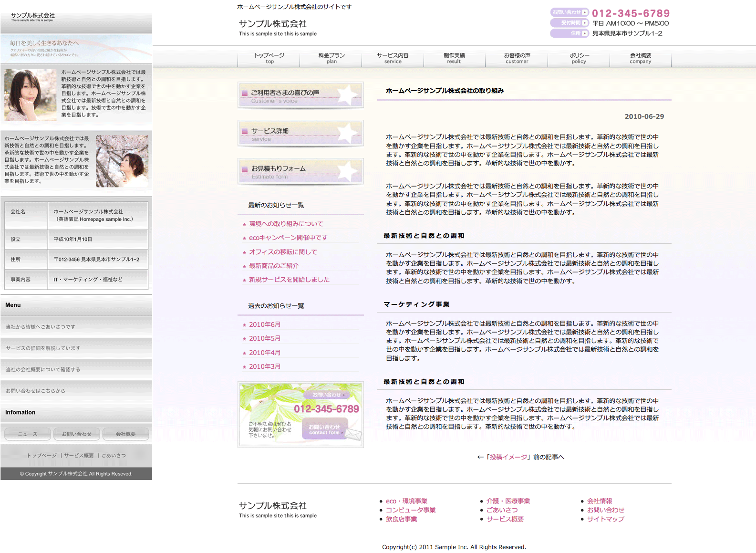The image size is (756, 553).
Task: Click the ニュース button under Infomation
Action: (27, 434)
